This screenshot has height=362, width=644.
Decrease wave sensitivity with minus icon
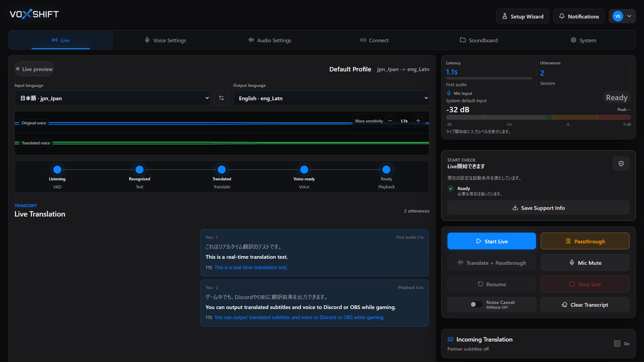[390, 121]
